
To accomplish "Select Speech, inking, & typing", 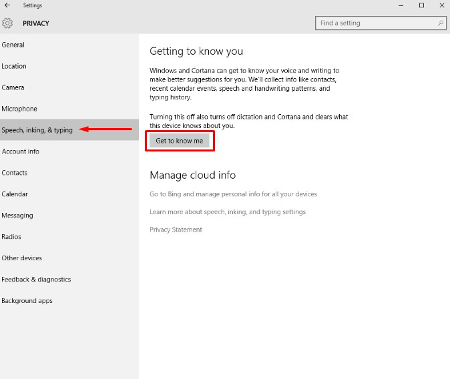I will 69,130.
